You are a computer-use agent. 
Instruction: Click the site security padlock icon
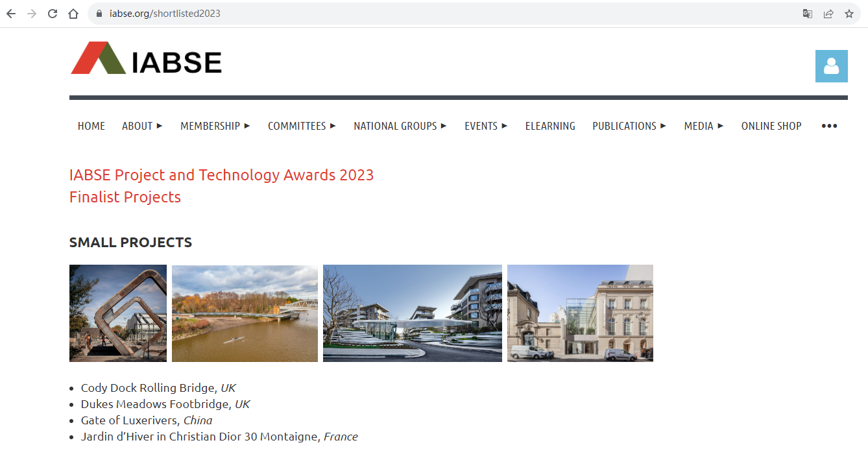point(98,13)
